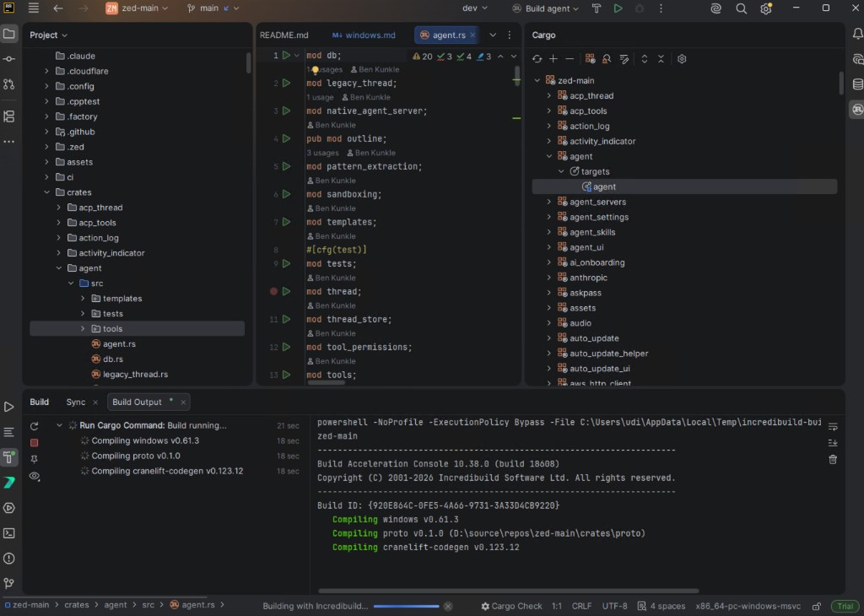864x616 pixels.
Task: Open more run actions menu
Action: tap(661, 8)
